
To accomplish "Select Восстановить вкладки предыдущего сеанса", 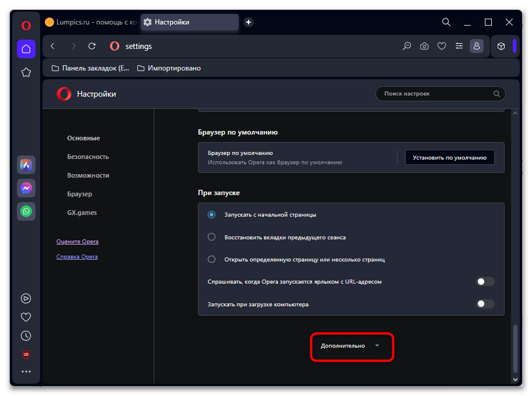I will pyautogui.click(x=211, y=237).
